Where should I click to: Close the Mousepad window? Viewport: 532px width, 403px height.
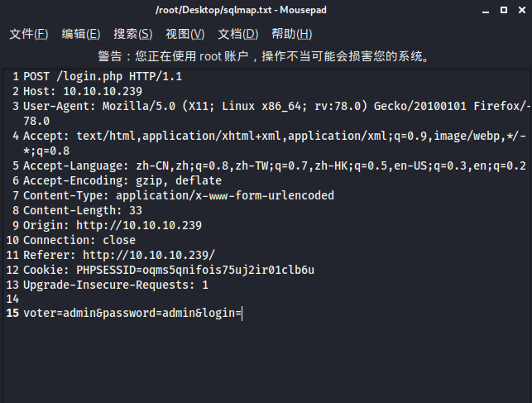click(522, 10)
